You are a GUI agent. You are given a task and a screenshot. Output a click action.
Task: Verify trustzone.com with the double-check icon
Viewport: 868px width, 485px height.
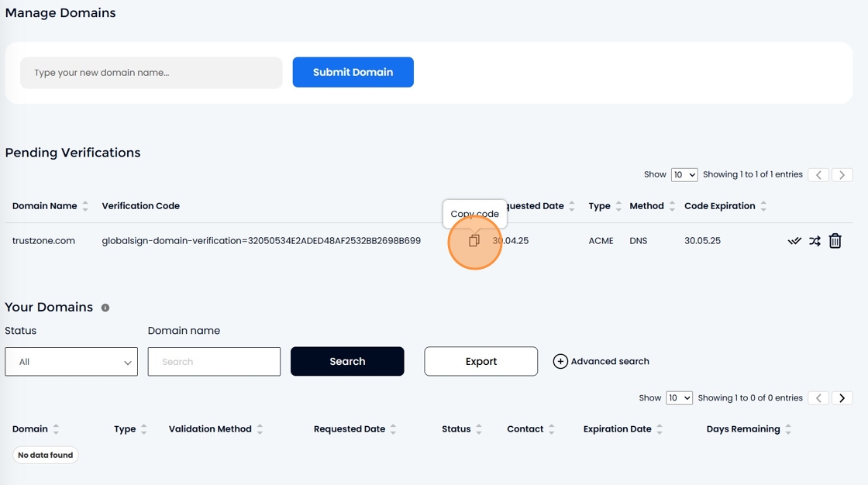coord(794,241)
